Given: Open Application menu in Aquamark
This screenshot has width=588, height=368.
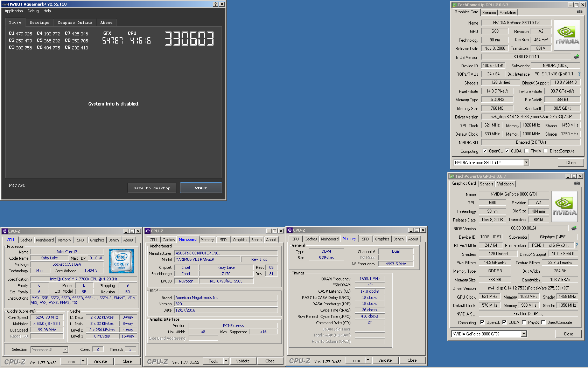Looking at the screenshot, I should click(14, 11).
